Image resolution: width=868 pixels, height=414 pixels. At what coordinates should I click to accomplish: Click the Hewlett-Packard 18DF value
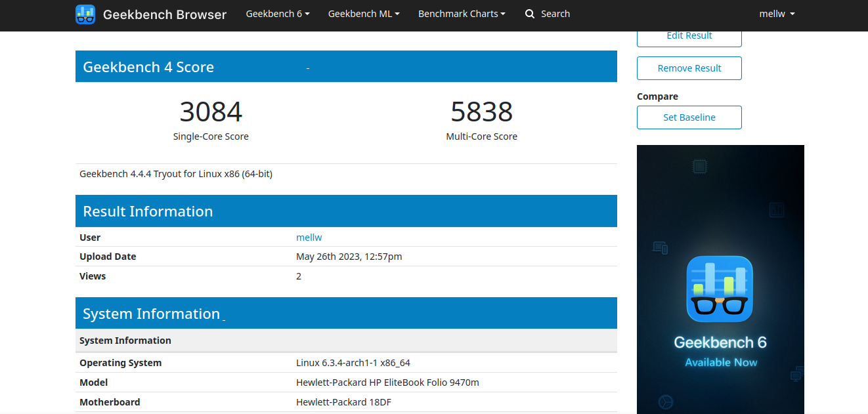[343, 402]
